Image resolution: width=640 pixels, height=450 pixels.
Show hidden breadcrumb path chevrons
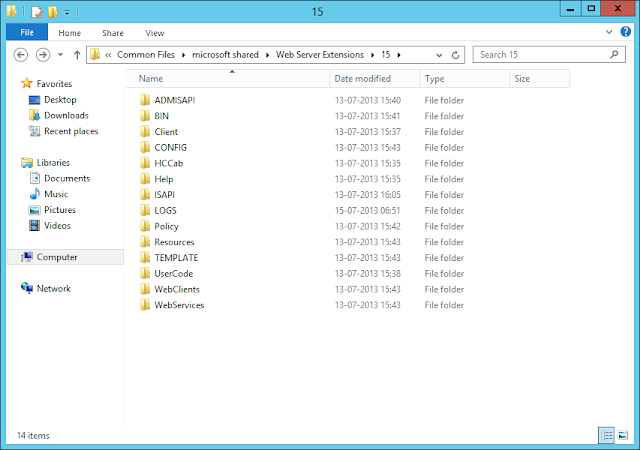pyautogui.click(x=108, y=55)
